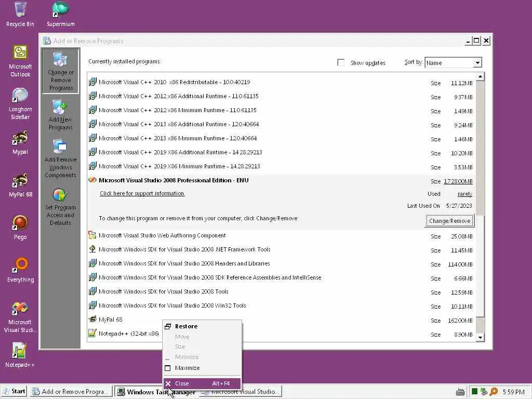Select Visual C++ 2013 x86 Minimum Runtime row
The image size is (532, 399).
click(281, 138)
